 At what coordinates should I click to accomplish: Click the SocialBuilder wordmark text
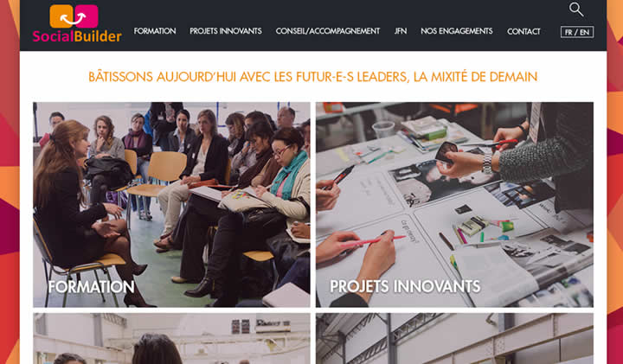tap(77, 36)
